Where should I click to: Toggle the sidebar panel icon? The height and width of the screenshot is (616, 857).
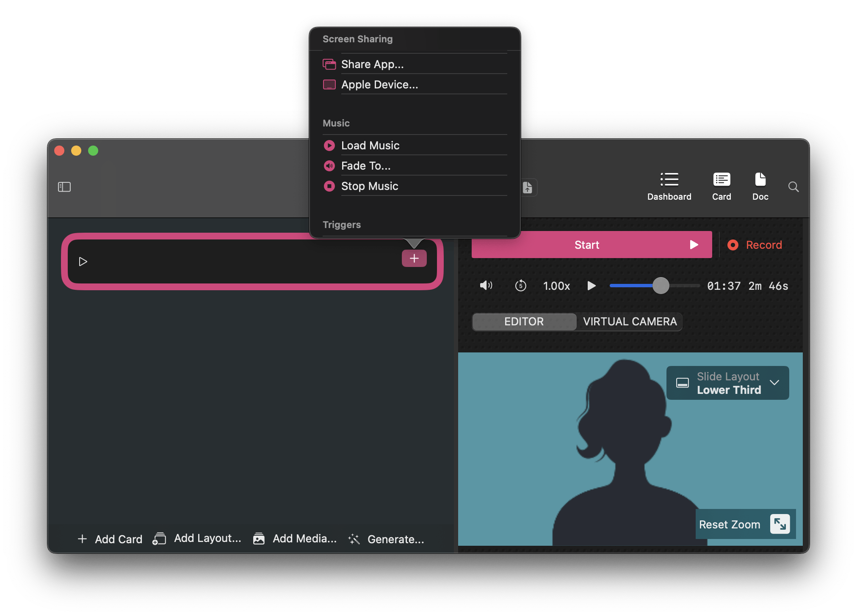pos(64,187)
